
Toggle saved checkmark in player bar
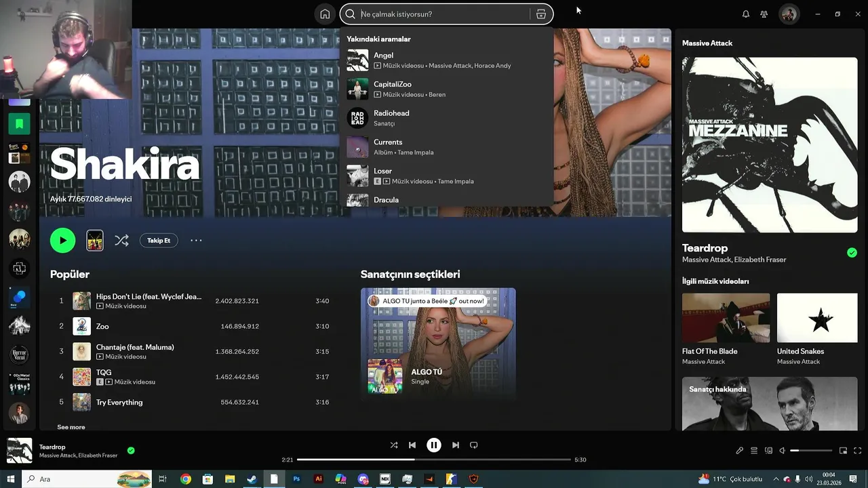click(131, 450)
